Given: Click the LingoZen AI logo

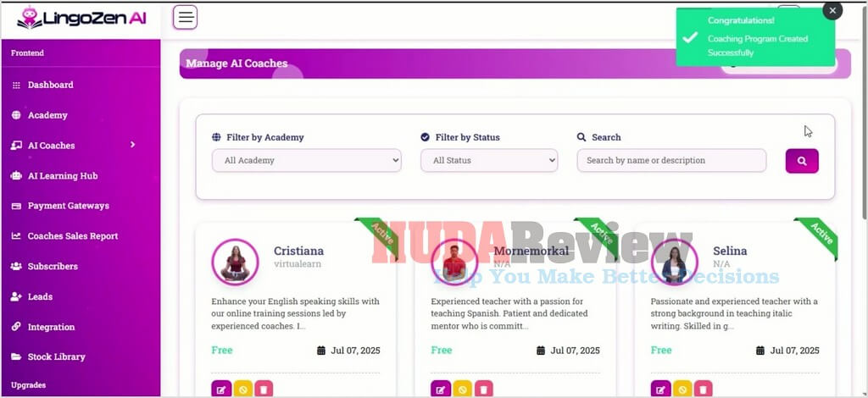Looking at the screenshot, I should pos(81,18).
